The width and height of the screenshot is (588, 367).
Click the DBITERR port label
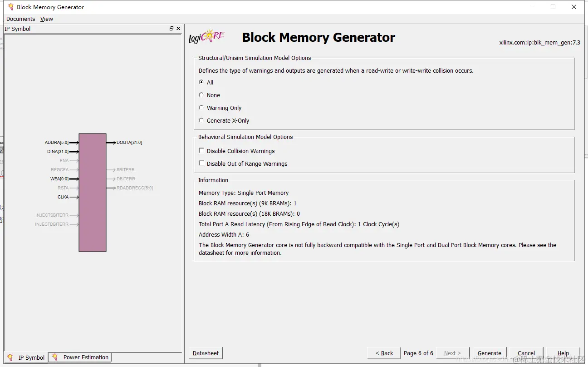[x=126, y=179]
